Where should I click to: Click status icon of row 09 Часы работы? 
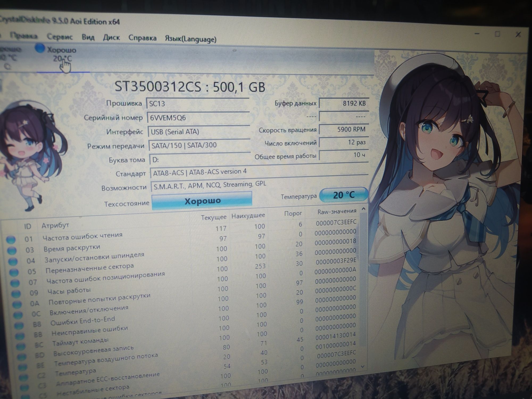pos(16,294)
